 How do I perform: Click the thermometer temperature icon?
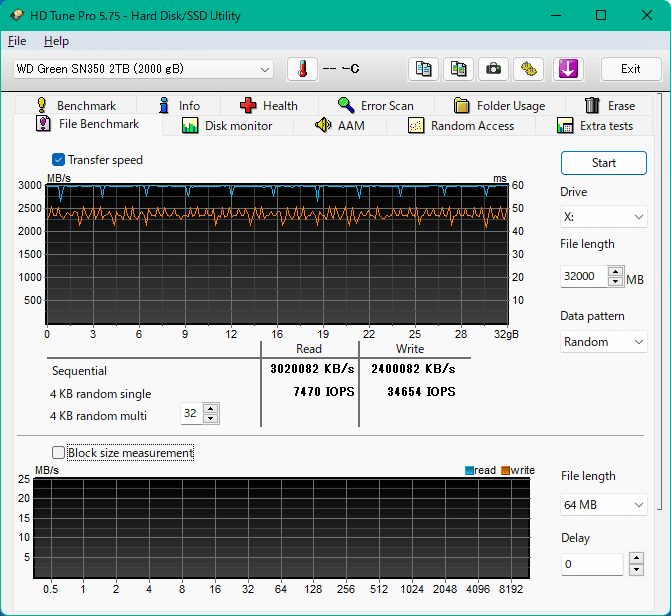tap(302, 69)
